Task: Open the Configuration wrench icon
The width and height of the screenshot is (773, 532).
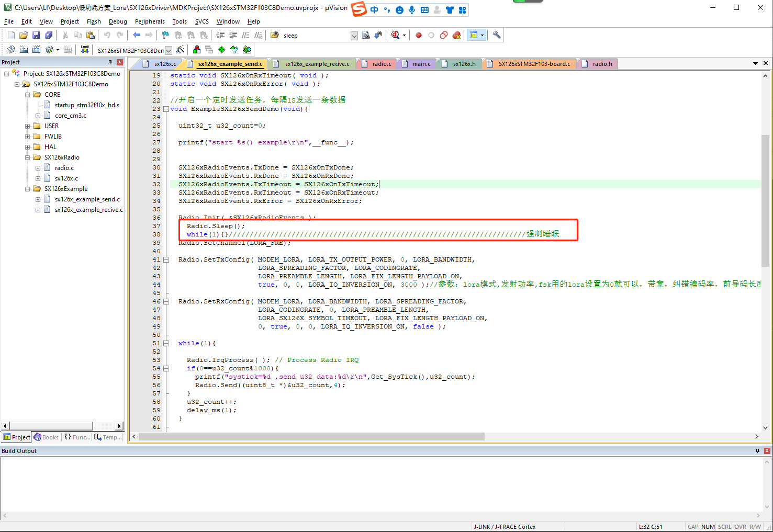Action: tap(497, 35)
